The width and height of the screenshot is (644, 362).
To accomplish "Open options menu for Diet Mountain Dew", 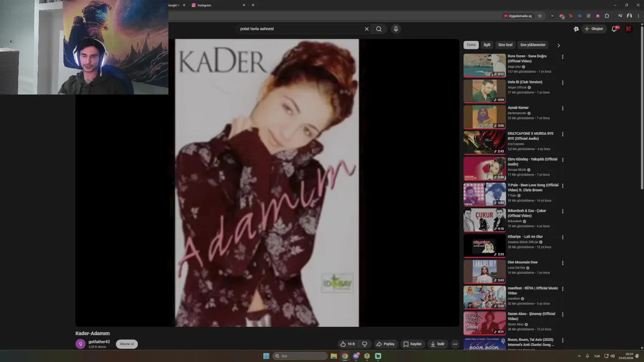I will [562, 263].
